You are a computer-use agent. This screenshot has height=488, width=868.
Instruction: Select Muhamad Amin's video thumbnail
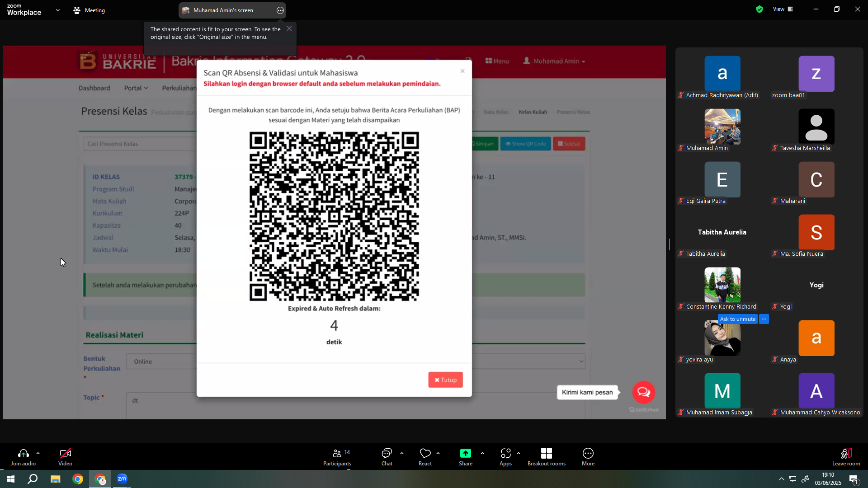pyautogui.click(x=722, y=127)
